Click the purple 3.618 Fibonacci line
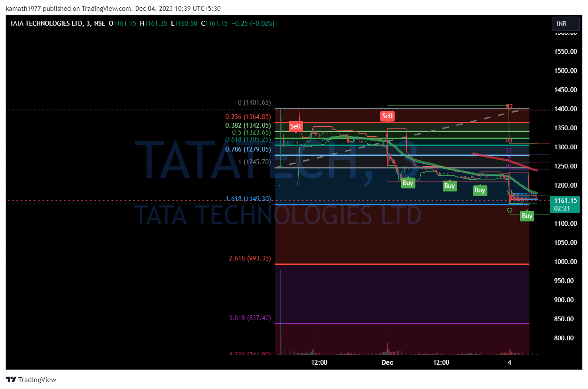The image size is (588, 389). coord(402,323)
